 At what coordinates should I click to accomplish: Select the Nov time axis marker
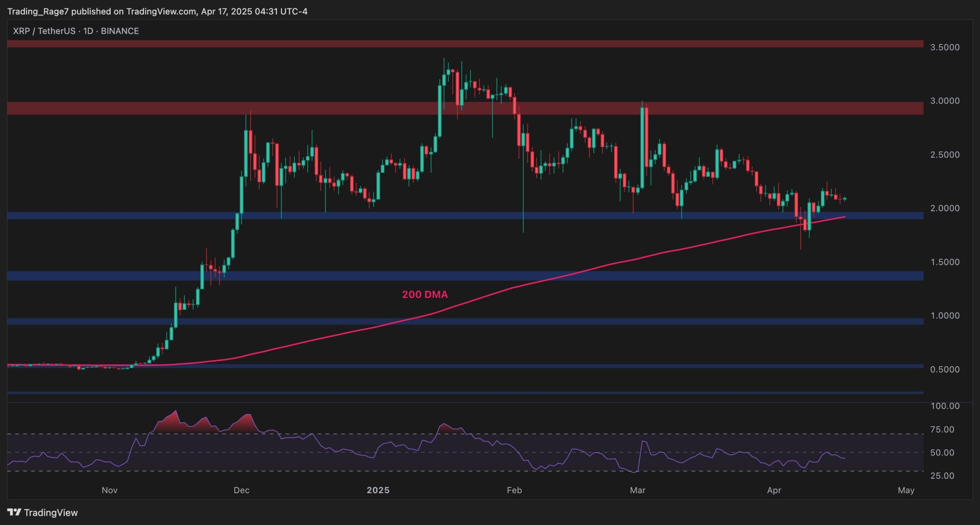pos(109,490)
